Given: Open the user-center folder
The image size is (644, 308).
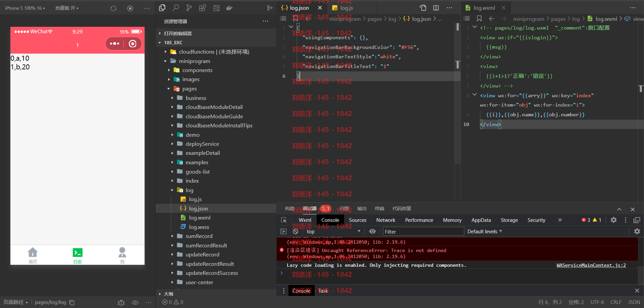Looking at the screenshot, I should 199,282.
